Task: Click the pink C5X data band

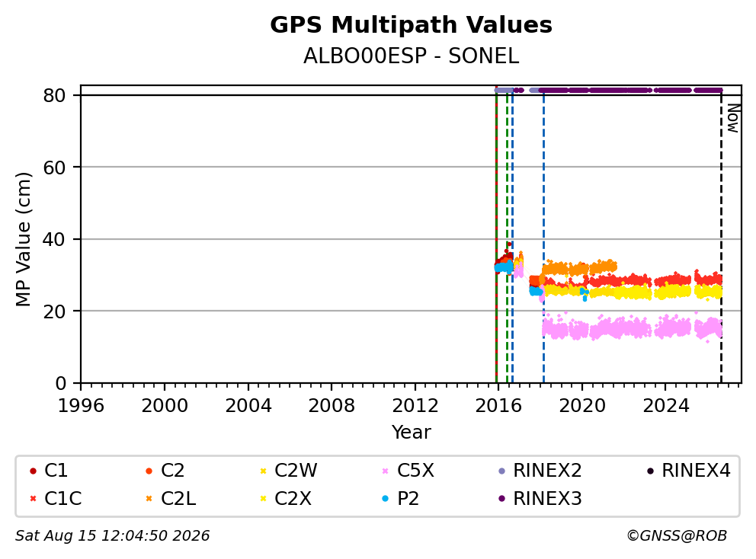Action: click(632, 328)
